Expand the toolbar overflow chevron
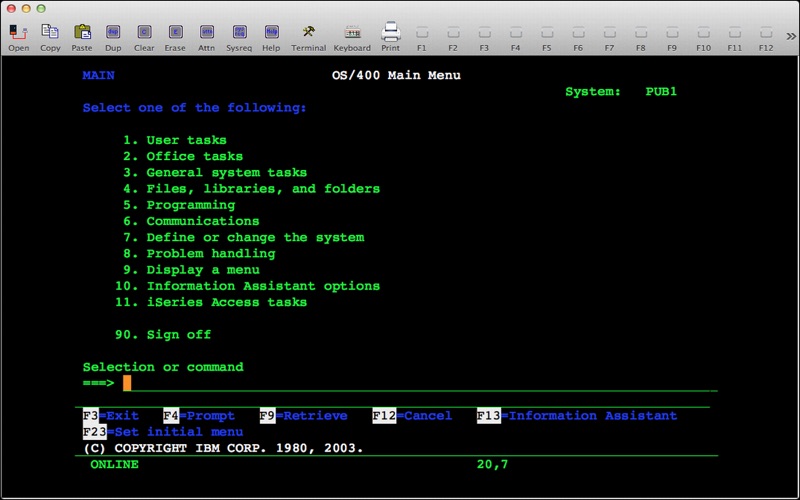Screen dimensions: 800x500 (x=791, y=36)
